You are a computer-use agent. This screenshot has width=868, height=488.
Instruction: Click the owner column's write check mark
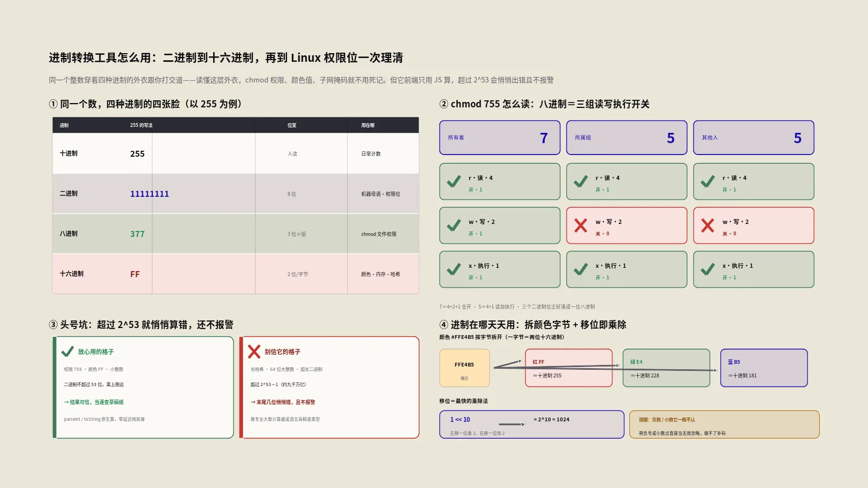pos(454,226)
